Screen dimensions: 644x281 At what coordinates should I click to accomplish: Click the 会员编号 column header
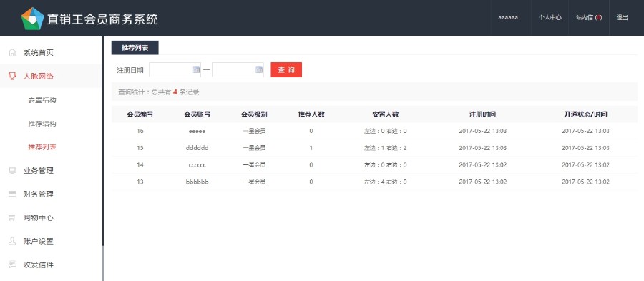tap(140, 114)
